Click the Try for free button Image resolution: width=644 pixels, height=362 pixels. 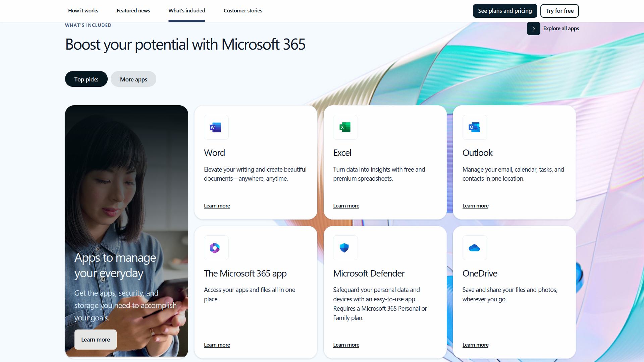(x=559, y=11)
